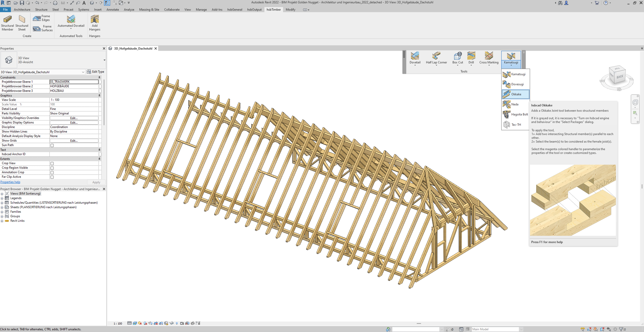Screen dimensions: 644x332
Task: Click the Cross Marking tool icon
Action: tap(489, 56)
